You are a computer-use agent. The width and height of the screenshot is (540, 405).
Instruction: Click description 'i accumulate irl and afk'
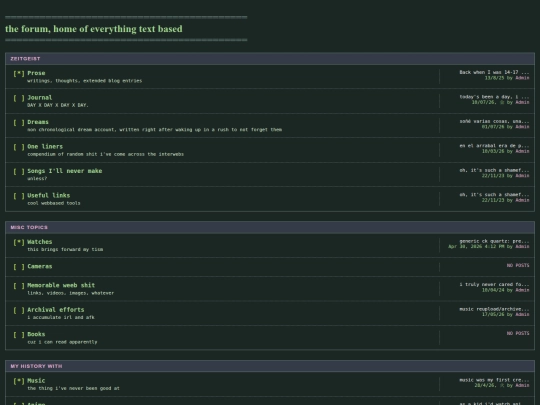point(61,318)
